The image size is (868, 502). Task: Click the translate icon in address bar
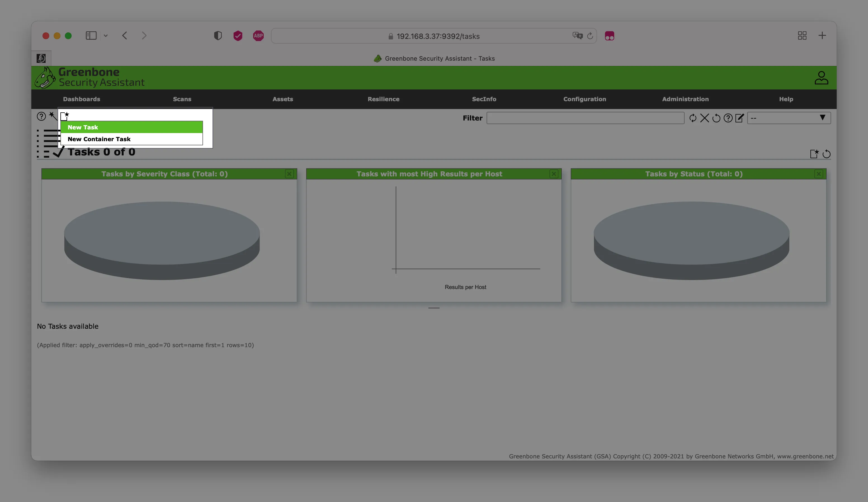click(x=577, y=36)
